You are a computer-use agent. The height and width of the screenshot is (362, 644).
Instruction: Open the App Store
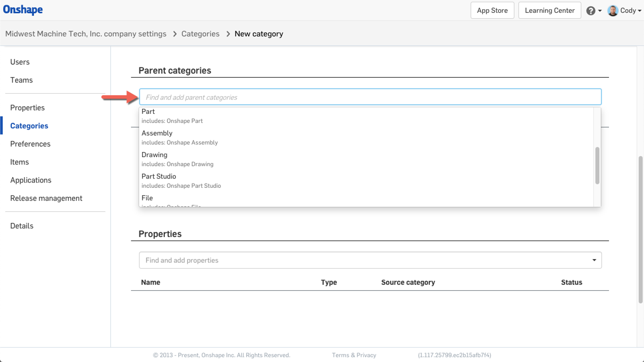(x=492, y=10)
